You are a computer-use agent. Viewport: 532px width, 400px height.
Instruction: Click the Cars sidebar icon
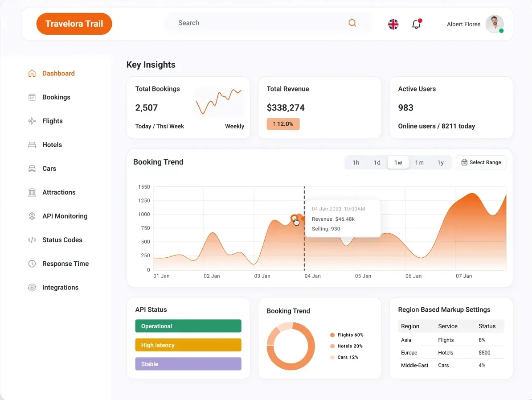tap(32, 169)
